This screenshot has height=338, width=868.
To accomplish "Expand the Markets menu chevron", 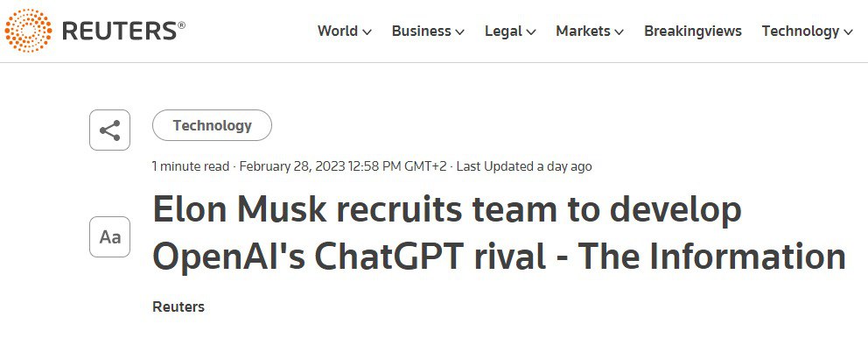I will tap(619, 32).
